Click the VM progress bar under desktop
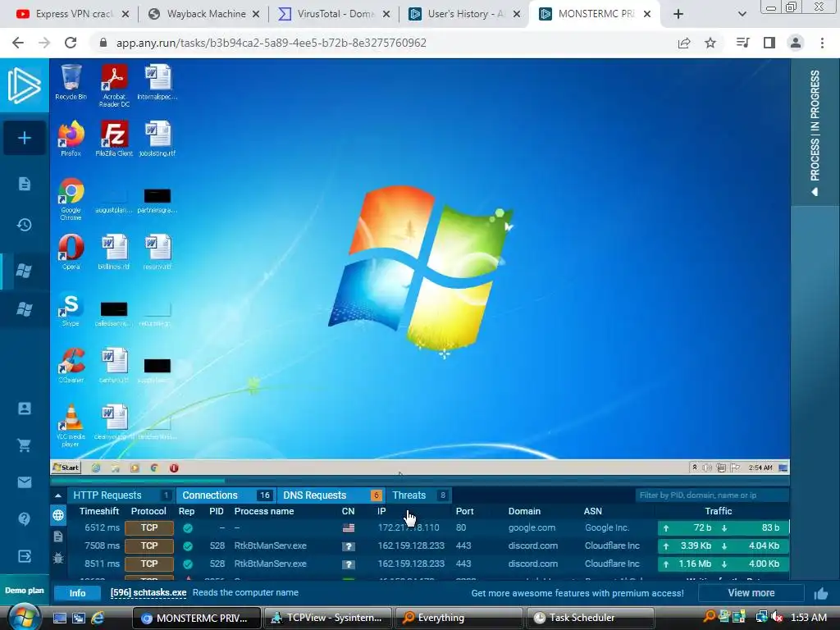Viewport: 840px width, 630px height. (x=419, y=480)
